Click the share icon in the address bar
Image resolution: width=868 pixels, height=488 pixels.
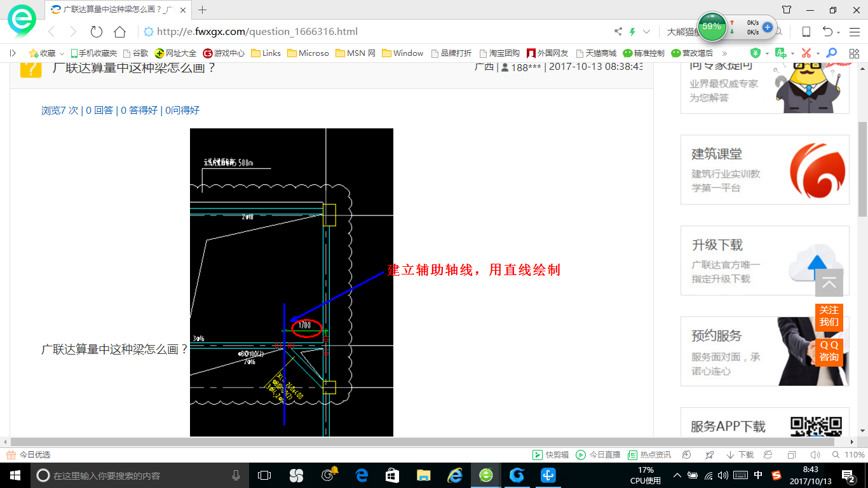(618, 32)
